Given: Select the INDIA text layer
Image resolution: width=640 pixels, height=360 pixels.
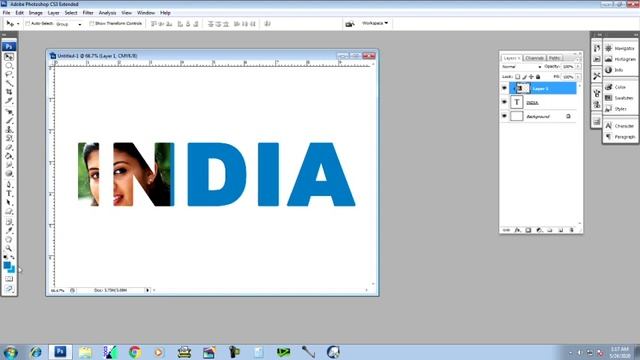Looking at the screenshot, I should (x=543, y=102).
